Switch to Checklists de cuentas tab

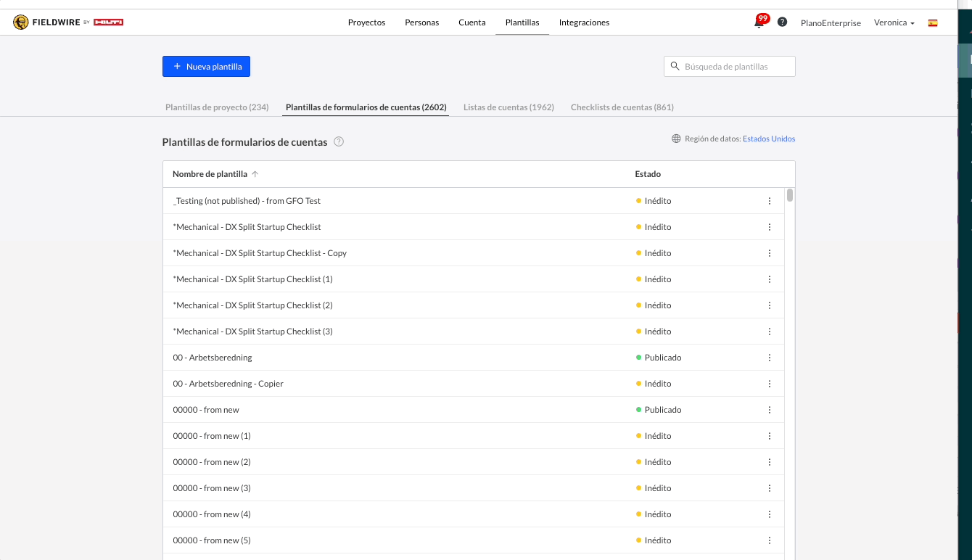(x=622, y=107)
